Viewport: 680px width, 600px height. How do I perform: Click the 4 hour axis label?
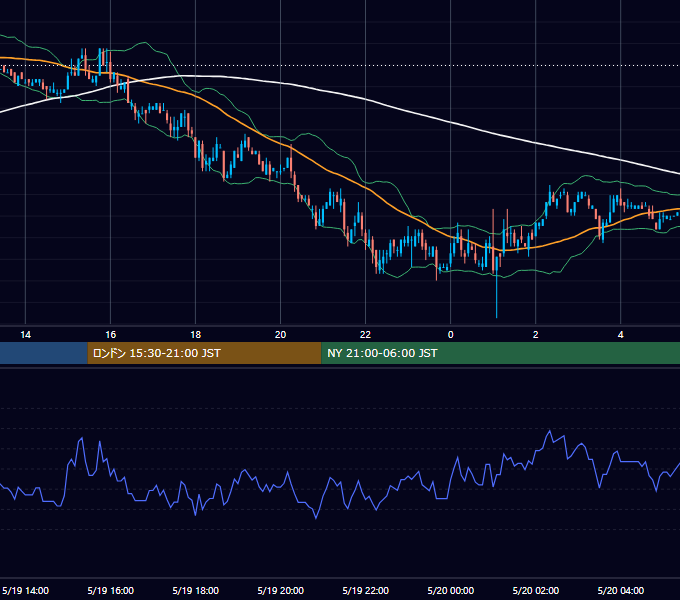[621, 335]
